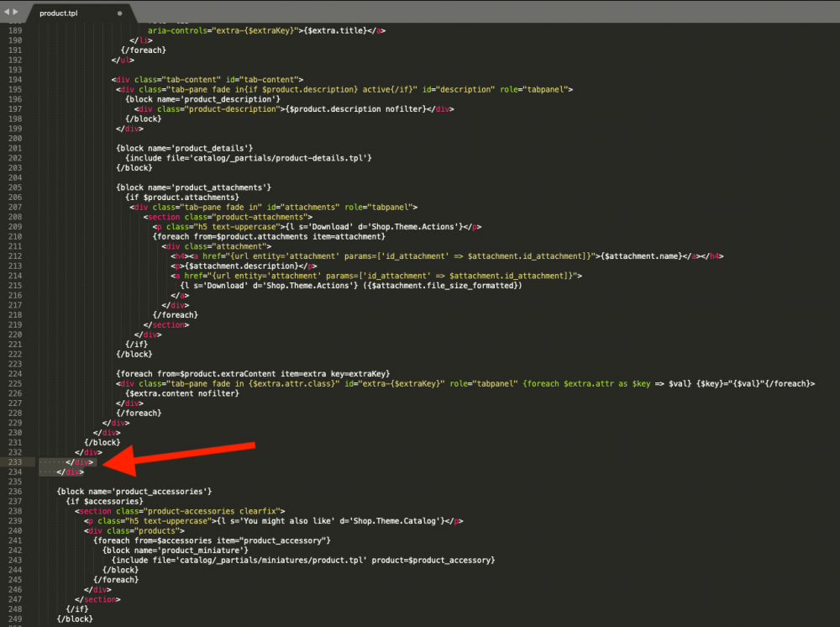Click the closing div tag on line 232
The width and height of the screenshot is (840, 627).
coord(88,452)
